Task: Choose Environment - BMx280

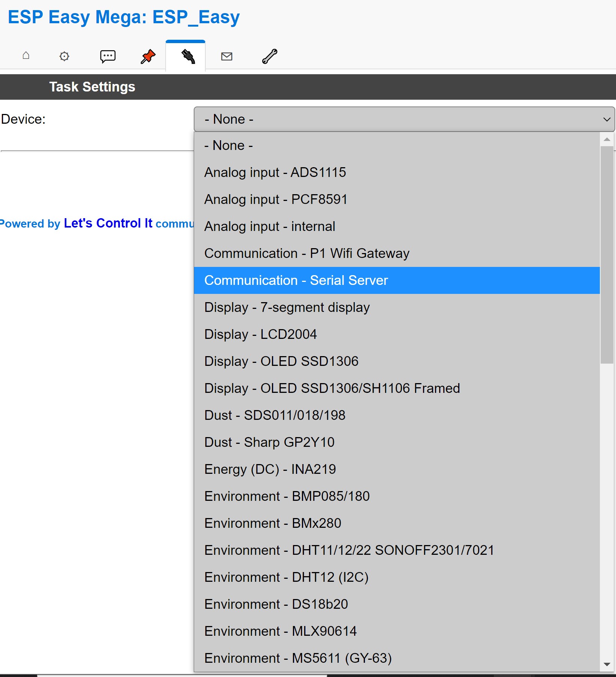Action: tap(397, 523)
